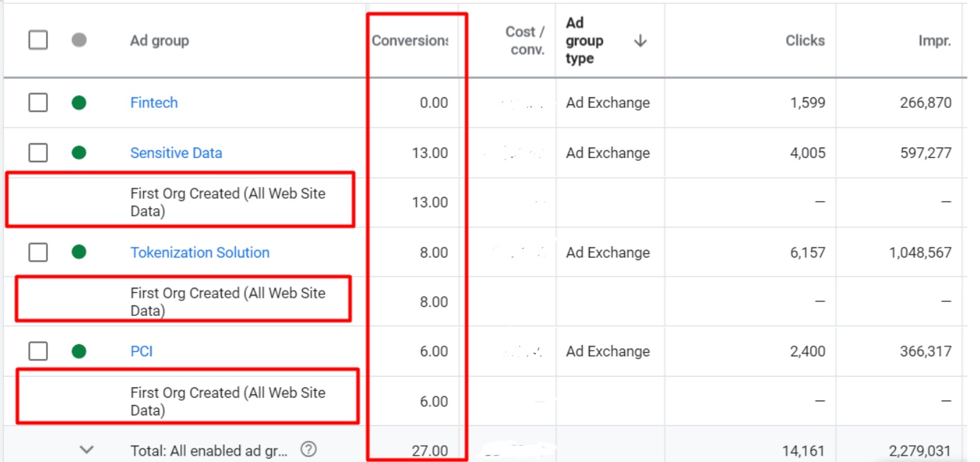980x462 pixels.
Task: Click the green status dot for Fintech
Action: click(79, 103)
